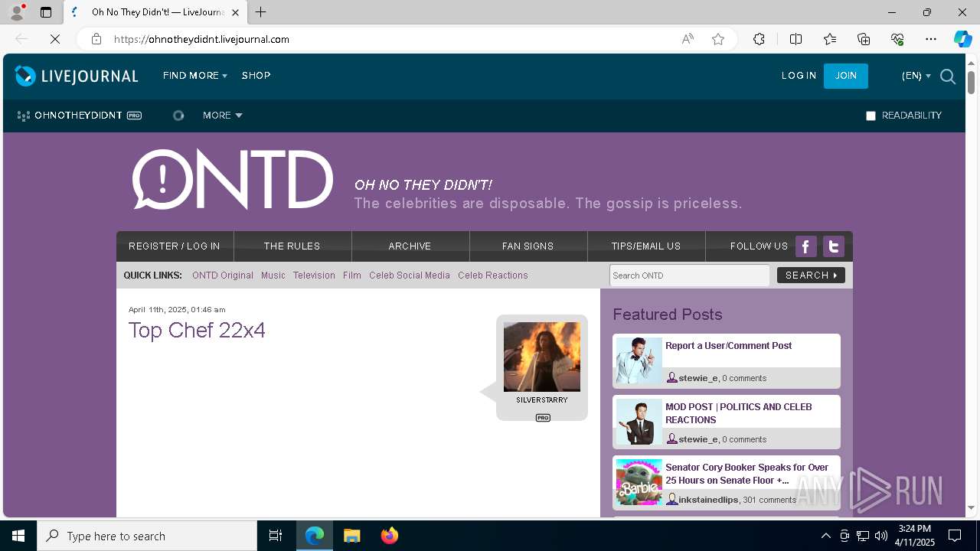This screenshot has height=551, width=980.
Task: Open the Archive tab
Action: (x=410, y=246)
